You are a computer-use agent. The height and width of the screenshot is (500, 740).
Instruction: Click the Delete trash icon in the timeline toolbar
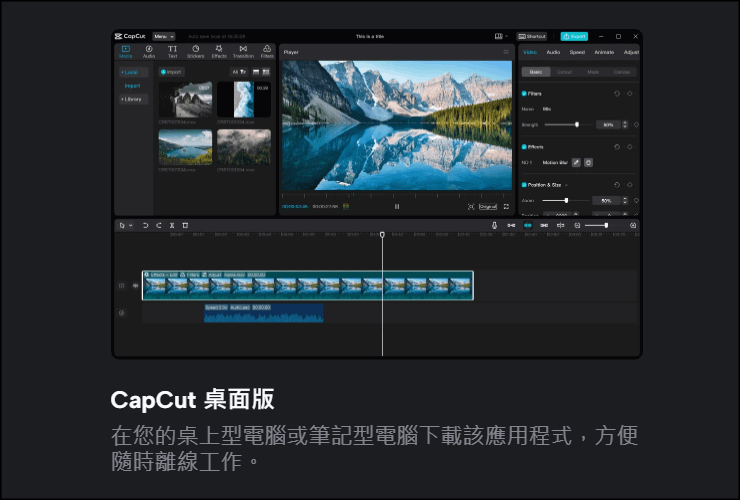pyautogui.click(x=185, y=225)
